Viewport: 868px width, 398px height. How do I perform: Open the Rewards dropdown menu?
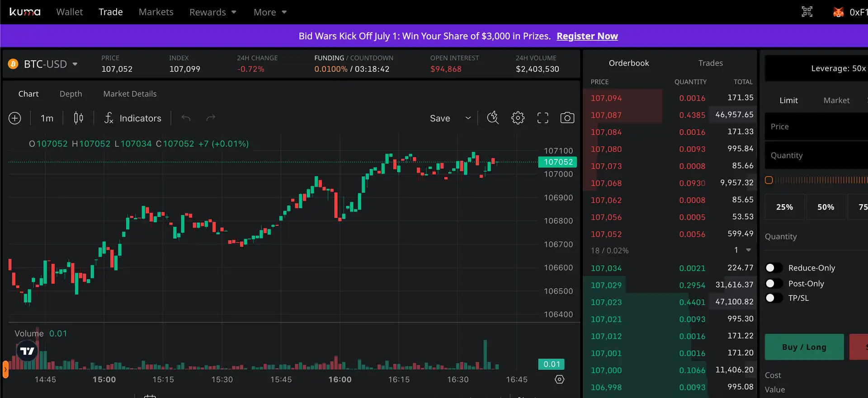(212, 12)
